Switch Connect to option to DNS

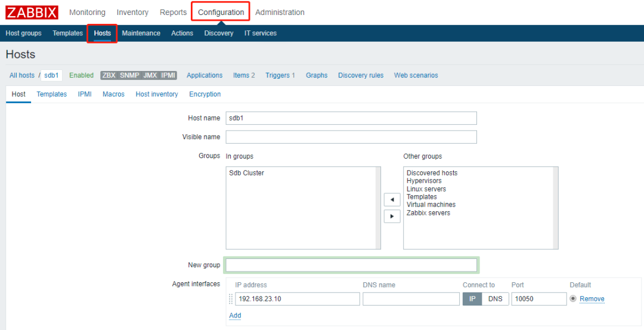point(496,299)
